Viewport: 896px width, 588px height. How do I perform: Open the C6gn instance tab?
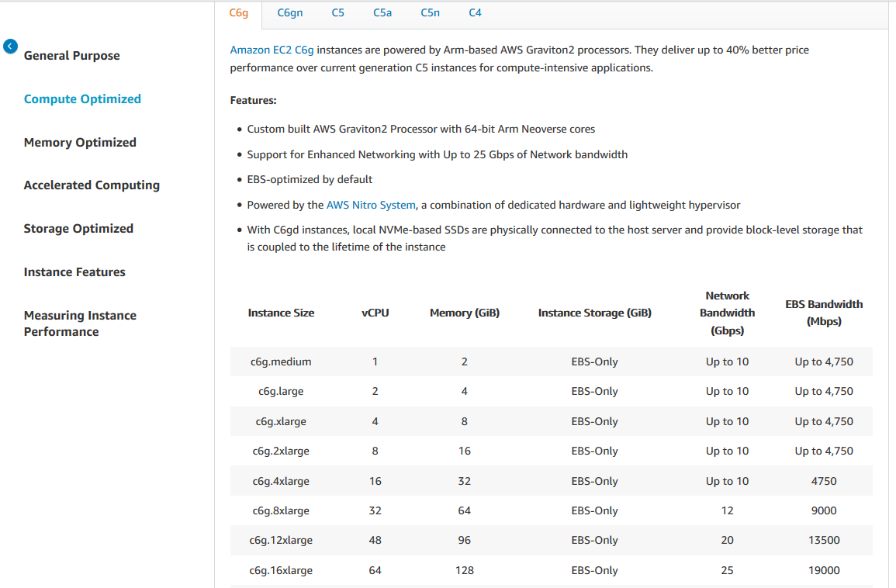tap(290, 13)
